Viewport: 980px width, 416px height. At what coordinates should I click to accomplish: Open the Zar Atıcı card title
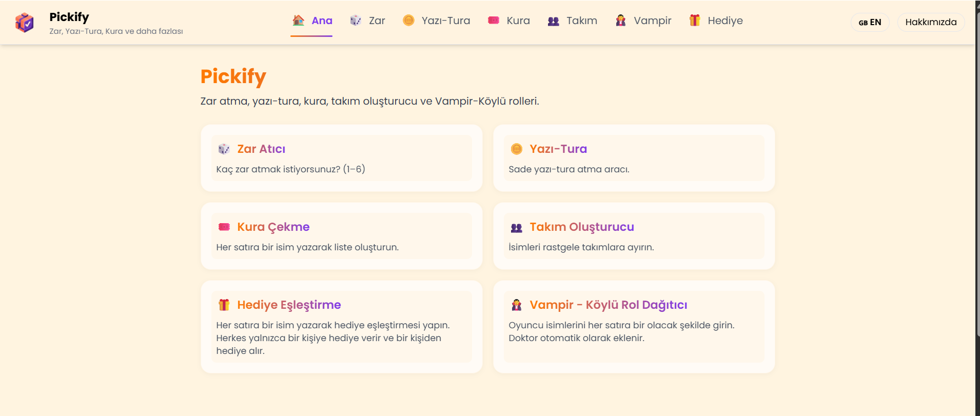click(x=261, y=149)
